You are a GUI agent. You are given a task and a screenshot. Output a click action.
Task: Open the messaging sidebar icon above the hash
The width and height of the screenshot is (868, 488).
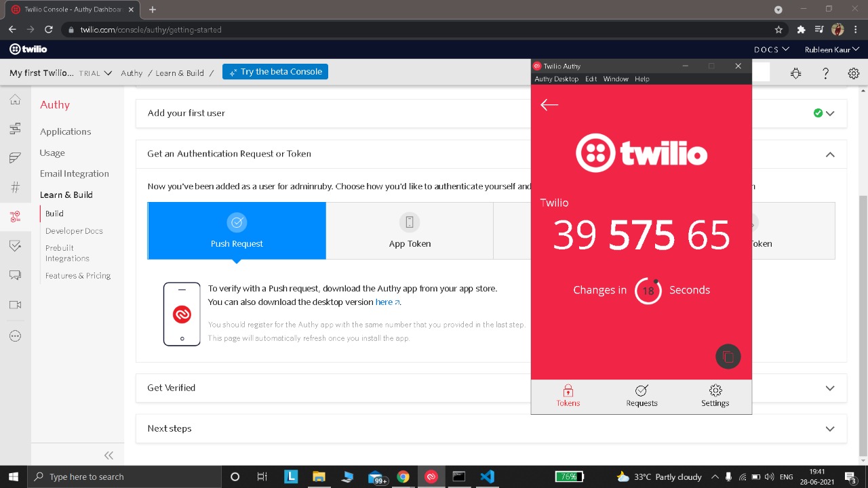tap(15, 158)
